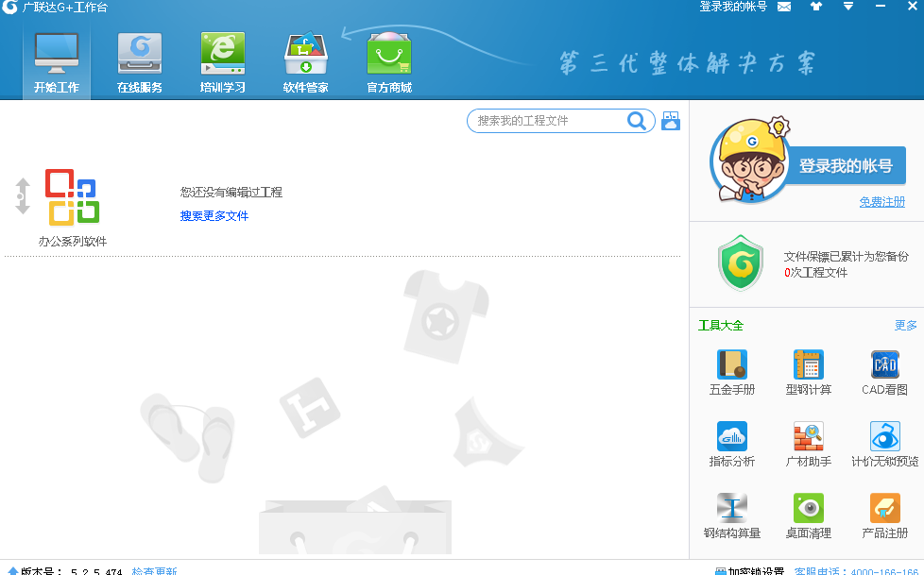
Task: Click the mail message icon in title bar
Action: click(784, 7)
